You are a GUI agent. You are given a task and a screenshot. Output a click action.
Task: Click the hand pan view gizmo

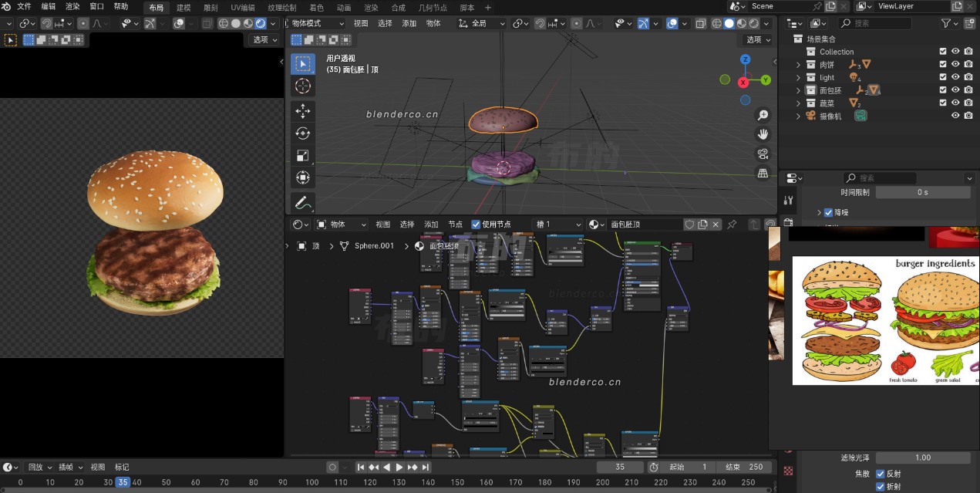tap(763, 134)
